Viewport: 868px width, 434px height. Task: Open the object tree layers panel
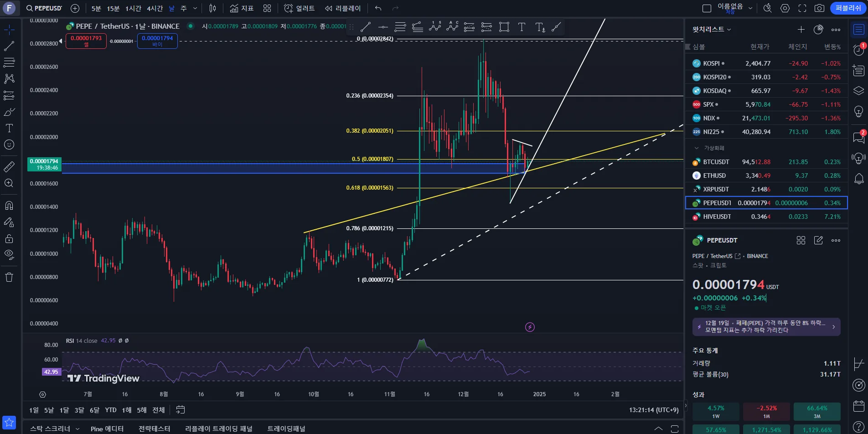click(859, 91)
